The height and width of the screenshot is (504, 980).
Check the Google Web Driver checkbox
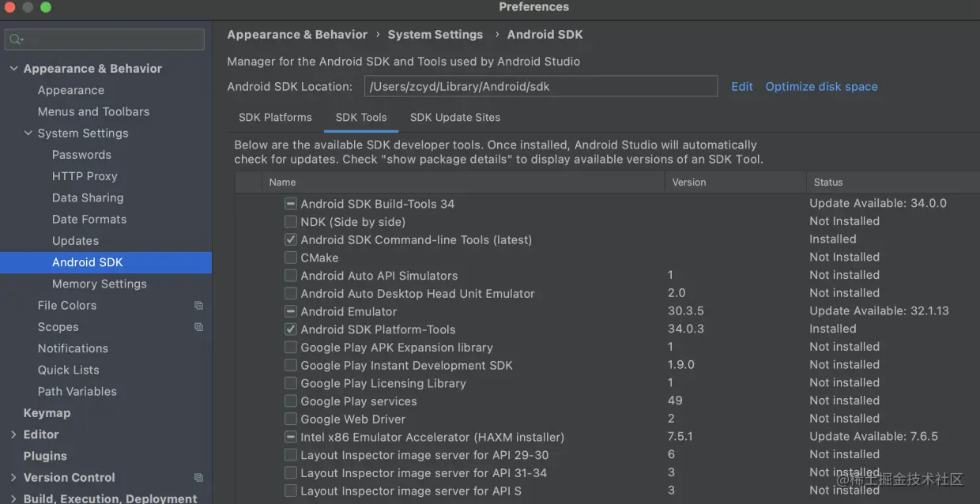point(291,419)
